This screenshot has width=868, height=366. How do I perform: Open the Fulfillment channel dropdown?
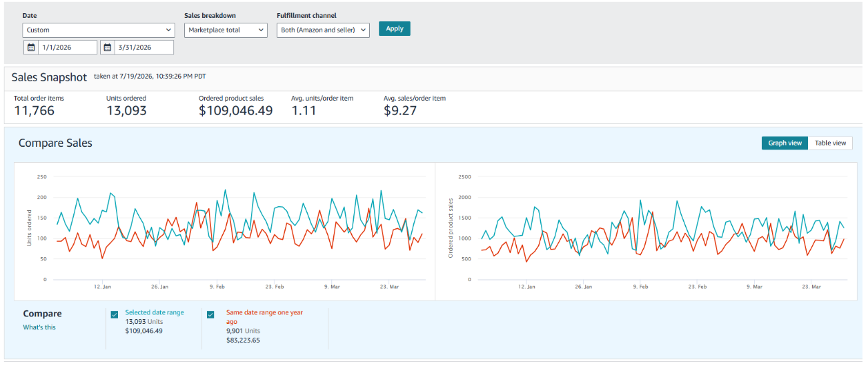[323, 30]
